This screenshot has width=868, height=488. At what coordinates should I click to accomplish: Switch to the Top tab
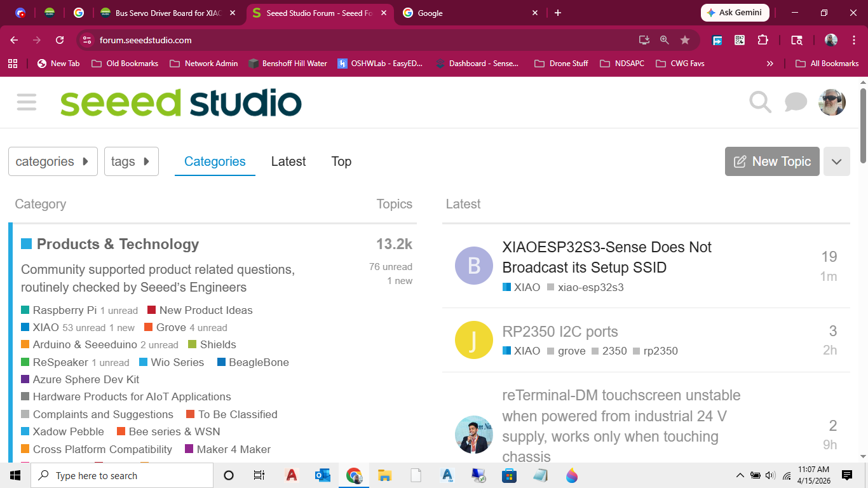341,161
